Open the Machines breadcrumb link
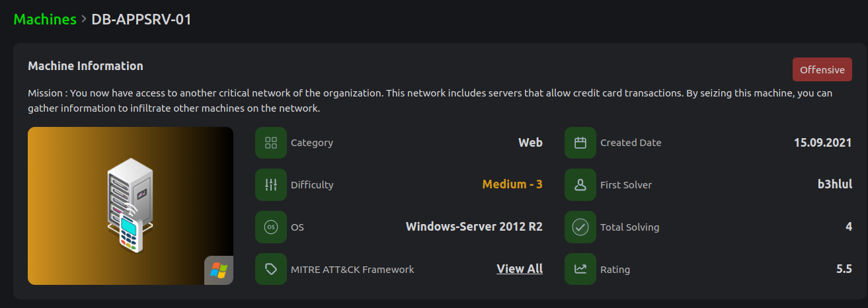The width and height of the screenshot is (868, 308). [x=45, y=19]
